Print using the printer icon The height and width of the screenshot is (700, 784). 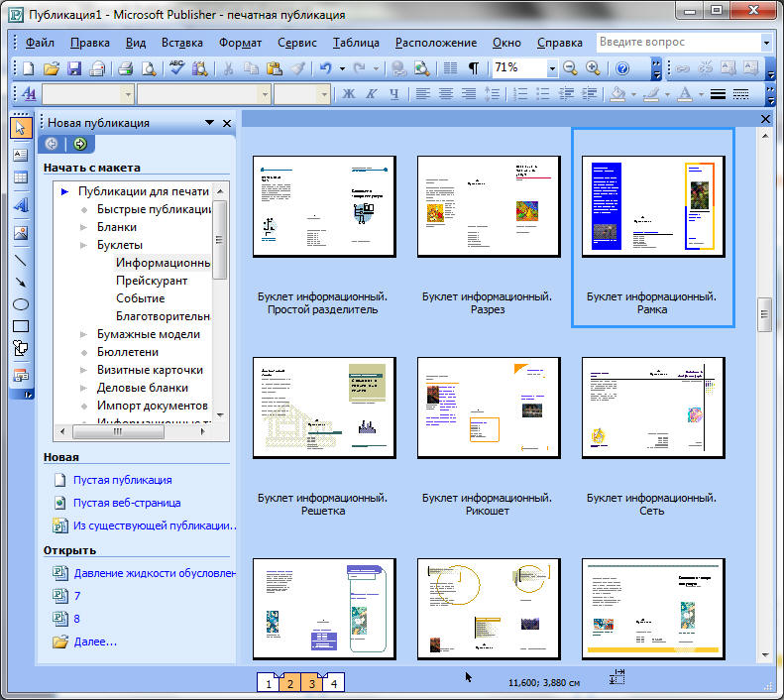[x=125, y=68]
